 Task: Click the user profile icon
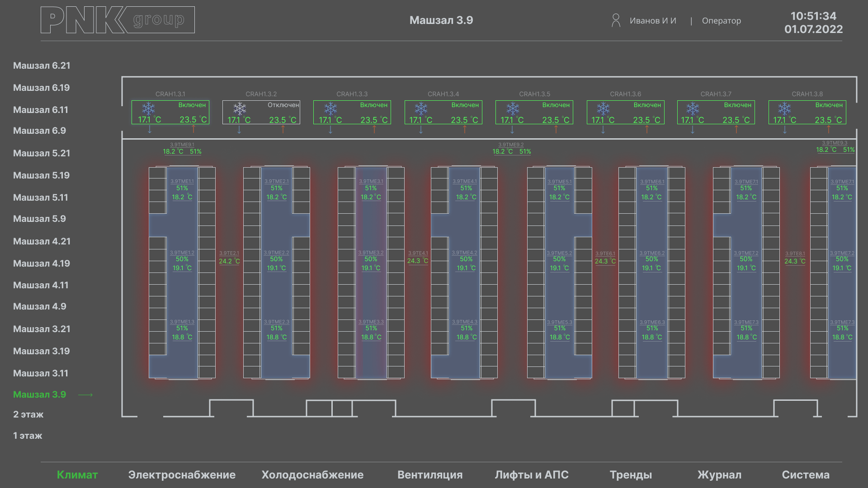coord(615,20)
